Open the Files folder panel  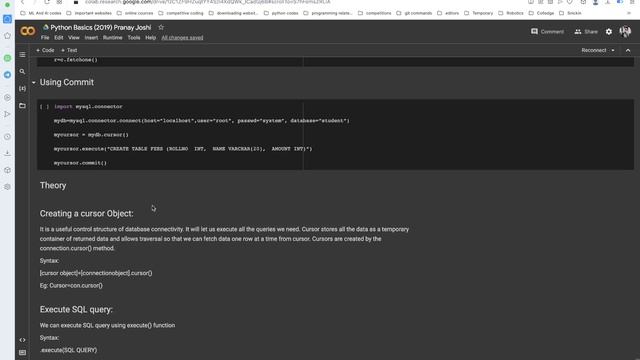coord(22,106)
